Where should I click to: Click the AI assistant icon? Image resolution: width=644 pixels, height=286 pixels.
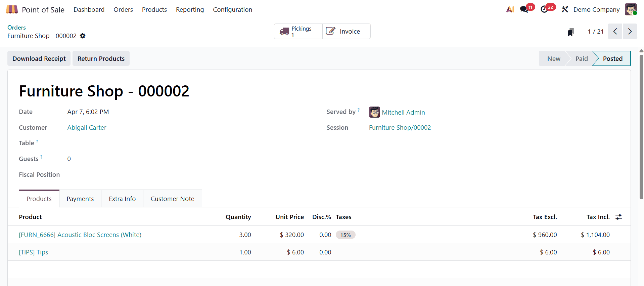510,9
